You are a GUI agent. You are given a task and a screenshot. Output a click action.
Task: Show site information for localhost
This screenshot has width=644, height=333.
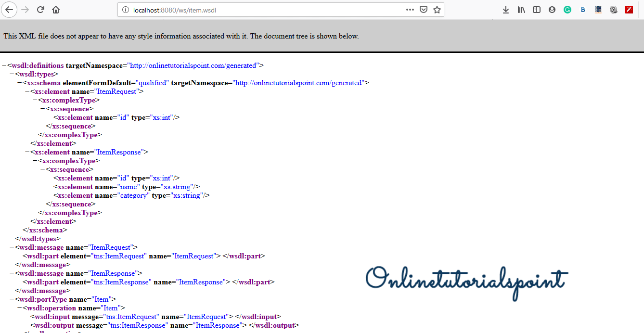pos(126,10)
